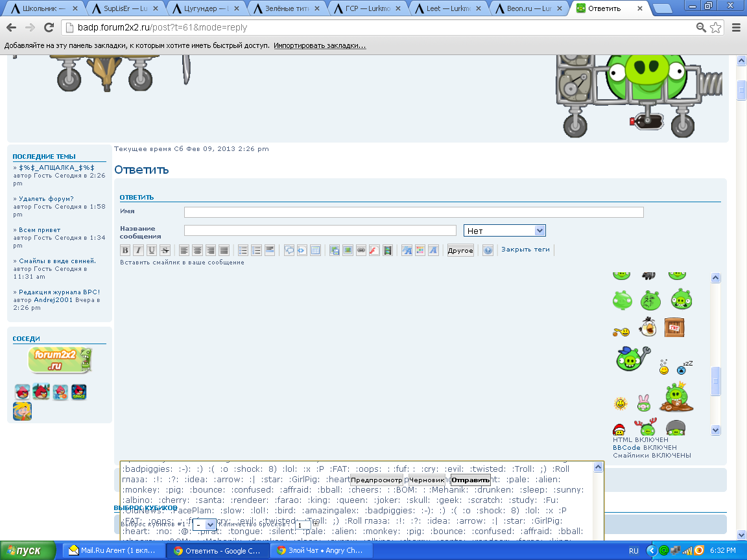Open the dice roll type dropdown

pos(204,525)
